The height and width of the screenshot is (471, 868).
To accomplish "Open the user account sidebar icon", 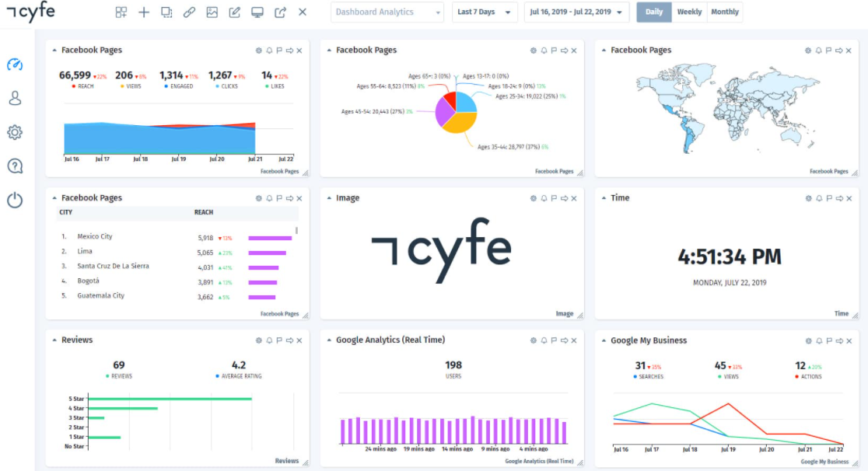I will pyautogui.click(x=15, y=99).
